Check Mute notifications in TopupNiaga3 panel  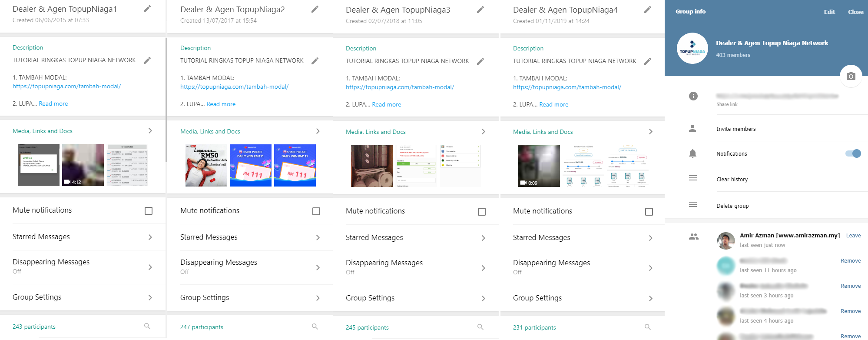point(482,212)
